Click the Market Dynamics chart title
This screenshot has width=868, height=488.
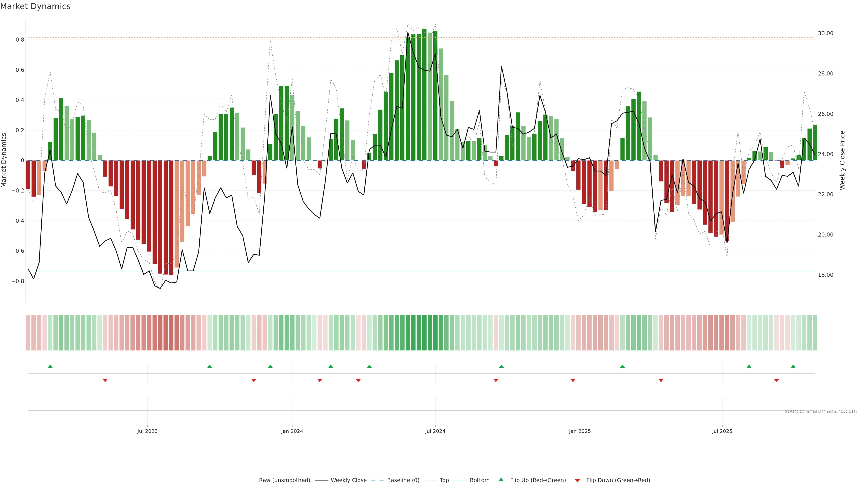[x=35, y=6]
